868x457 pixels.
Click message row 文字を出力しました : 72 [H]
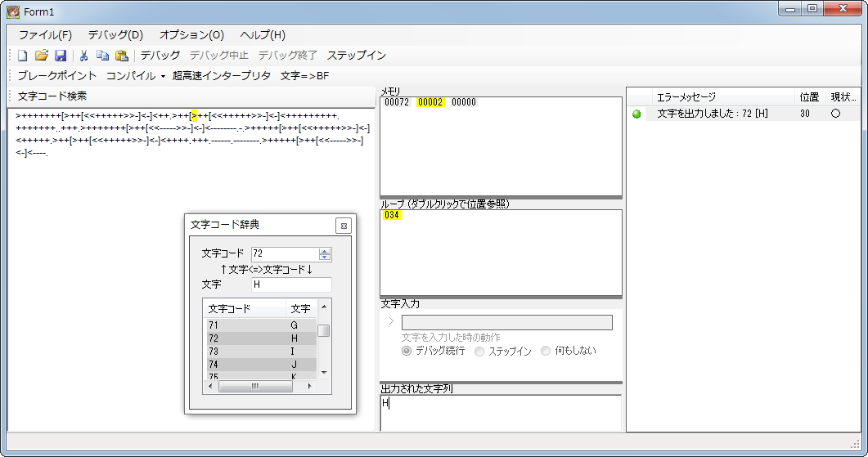pos(713,114)
